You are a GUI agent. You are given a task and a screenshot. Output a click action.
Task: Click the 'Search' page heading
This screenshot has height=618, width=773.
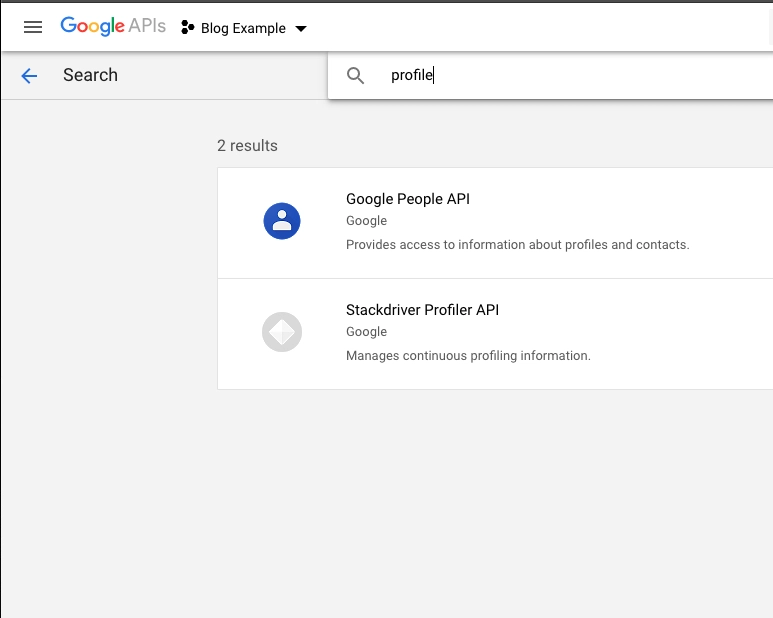pyautogui.click(x=91, y=75)
